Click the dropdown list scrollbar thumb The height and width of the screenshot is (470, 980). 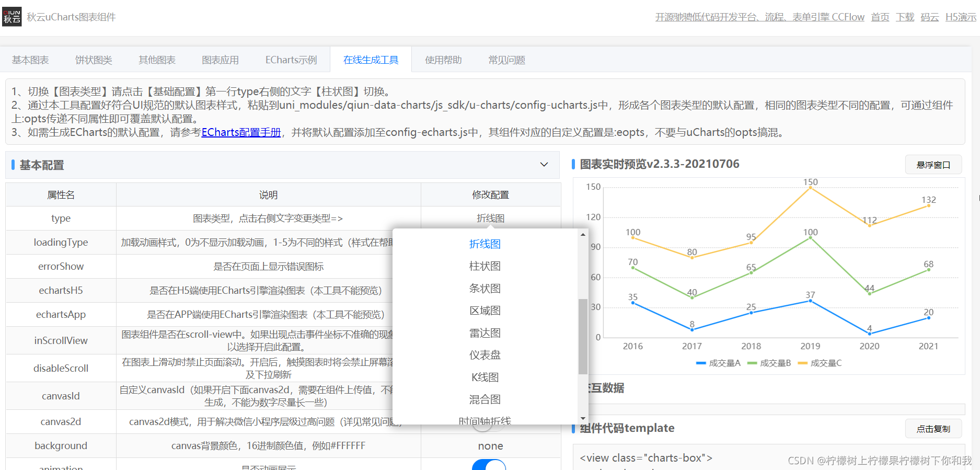[x=583, y=337]
